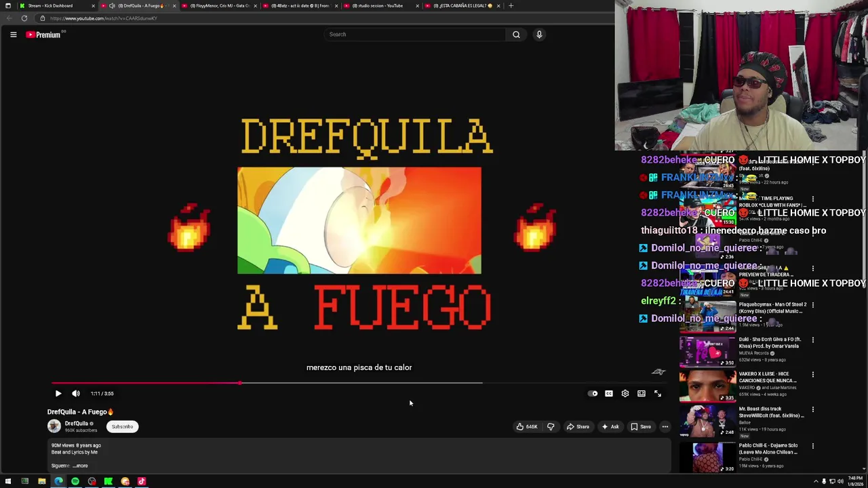Toggle the autoplay switch in the player
Image resolution: width=868 pixels, height=488 pixels.
(593, 393)
